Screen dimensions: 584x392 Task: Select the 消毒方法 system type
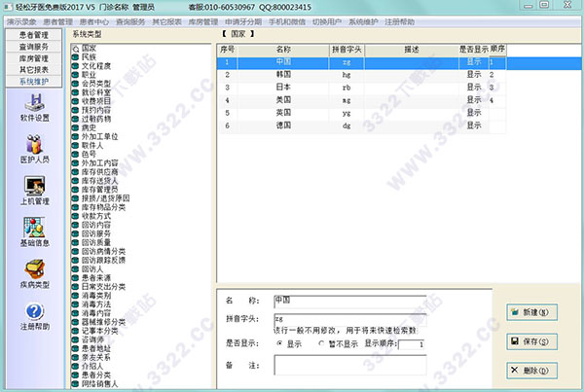click(96, 304)
